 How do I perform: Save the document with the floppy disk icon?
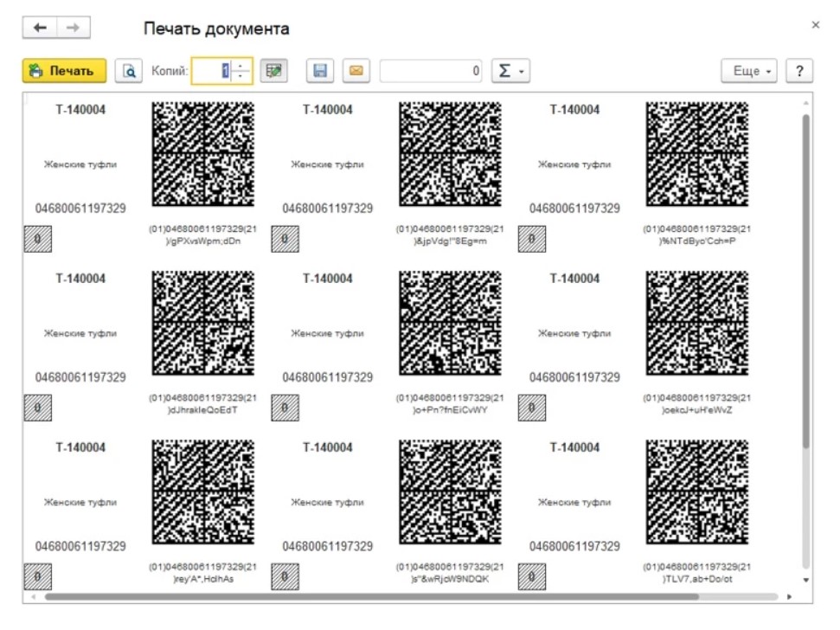pyautogui.click(x=319, y=71)
